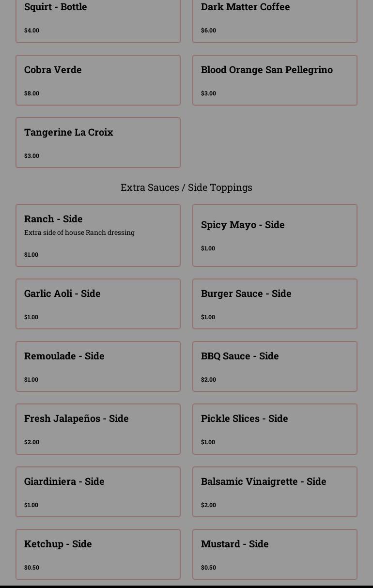
Task: Click the Ranch dressing description text
Action: pos(79,232)
